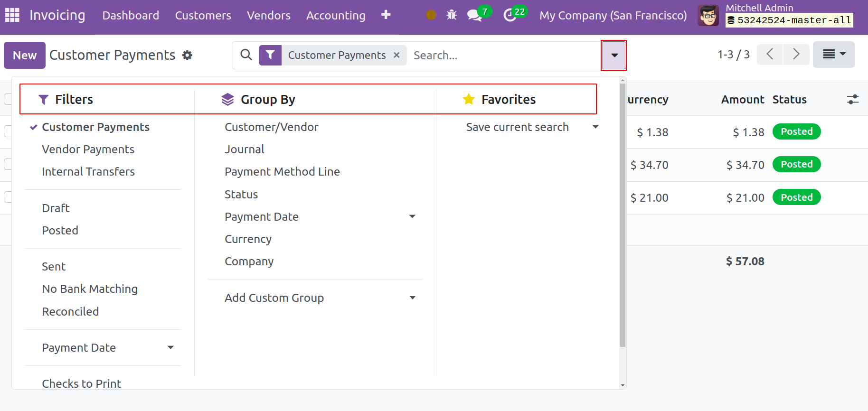The image size is (868, 411).
Task: Open the Dashboard menu
Action: coord(131,16)
